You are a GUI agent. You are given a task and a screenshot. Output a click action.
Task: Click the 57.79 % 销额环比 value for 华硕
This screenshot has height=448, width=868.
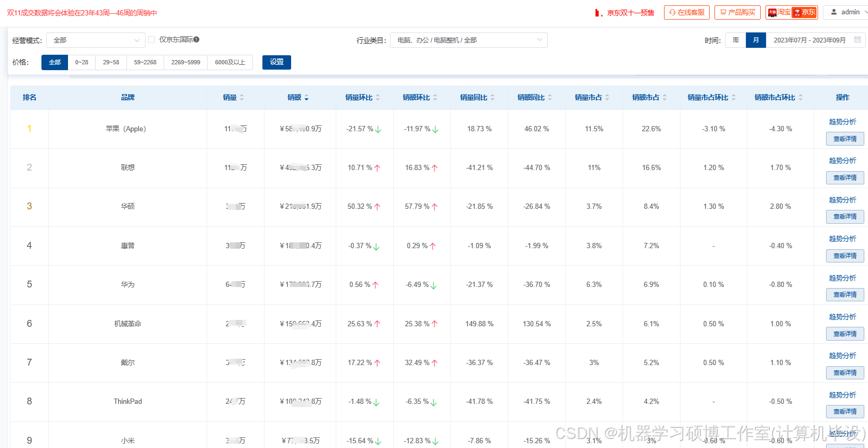pyautogui.click(x=418, y=206)
